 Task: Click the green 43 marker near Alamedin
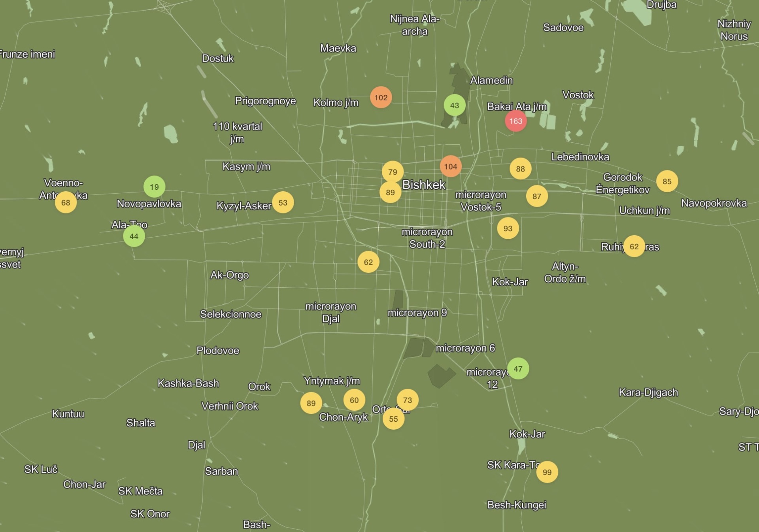pos(454,105)
